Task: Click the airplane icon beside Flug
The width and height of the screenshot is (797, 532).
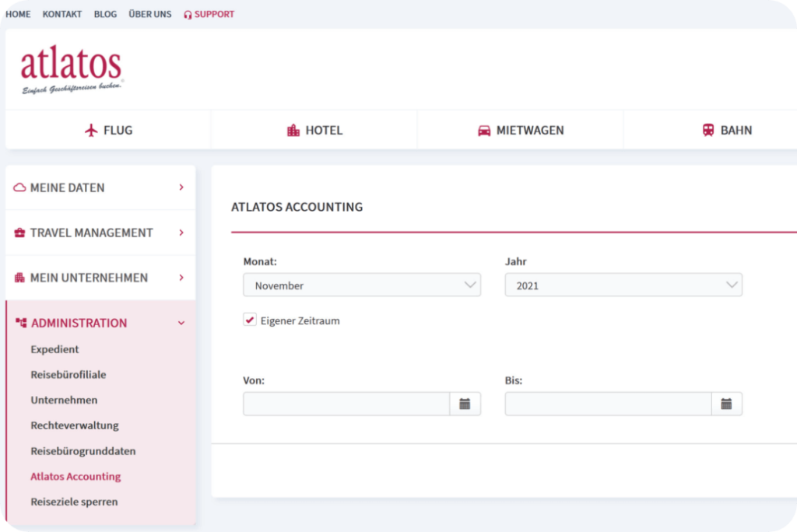Action: pos(92,130)
